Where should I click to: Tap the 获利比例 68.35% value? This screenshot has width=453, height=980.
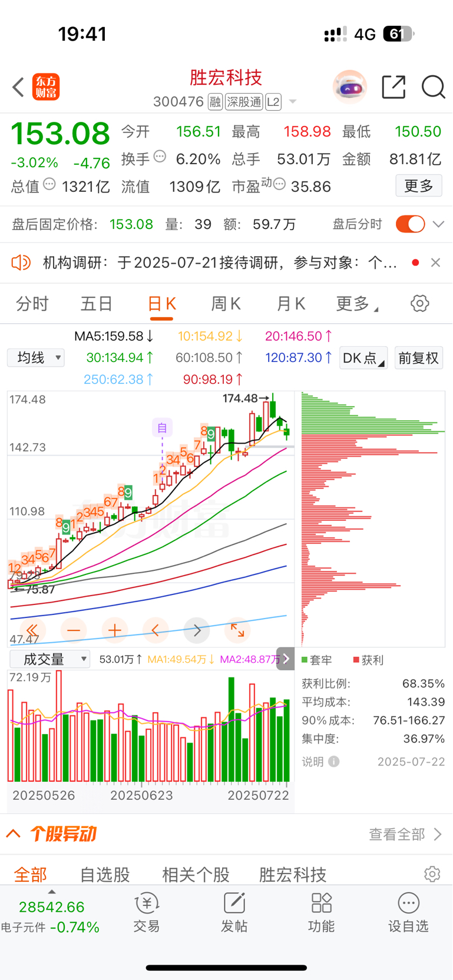(x=424, y=683)
